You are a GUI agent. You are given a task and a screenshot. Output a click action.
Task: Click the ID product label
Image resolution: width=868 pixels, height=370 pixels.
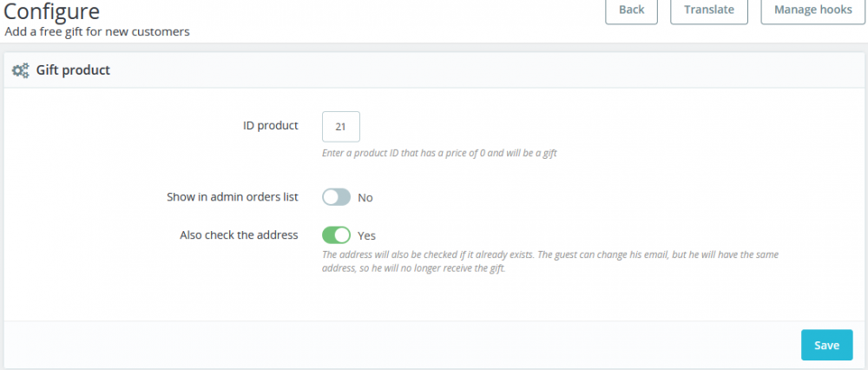270,125
